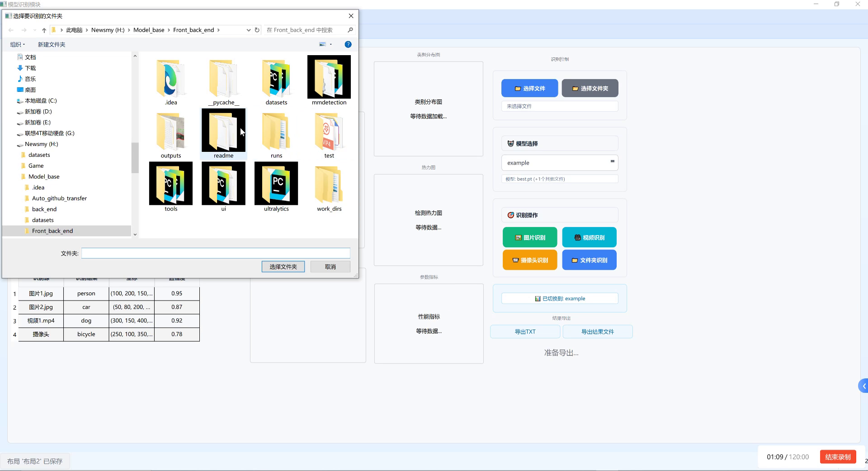Select 下载 in the navigation tree
This screenshot has height=471, width=868.
coord(30,68)
